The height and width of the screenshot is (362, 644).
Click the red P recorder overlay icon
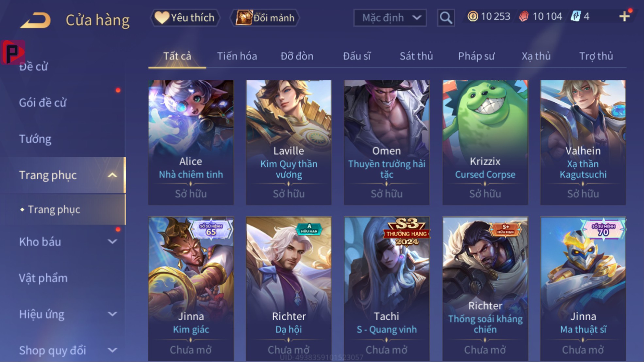(13, 52)
